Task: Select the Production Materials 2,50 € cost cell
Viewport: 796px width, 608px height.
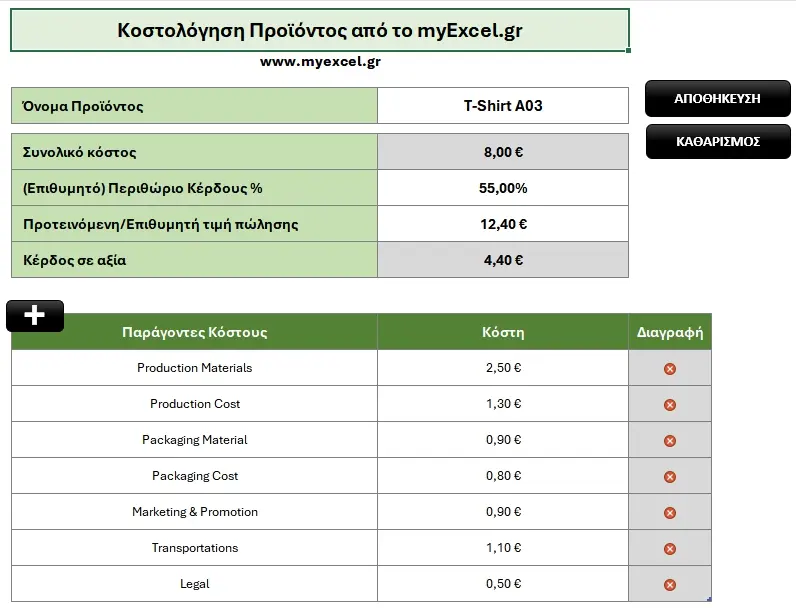Action: (x=503, y=368)
